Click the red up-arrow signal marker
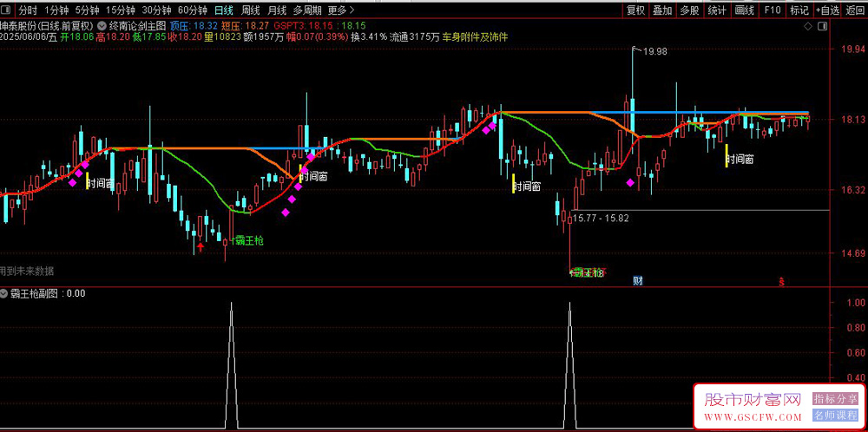The height and width of the screenshot is (432, 868). tap(201, 246)
